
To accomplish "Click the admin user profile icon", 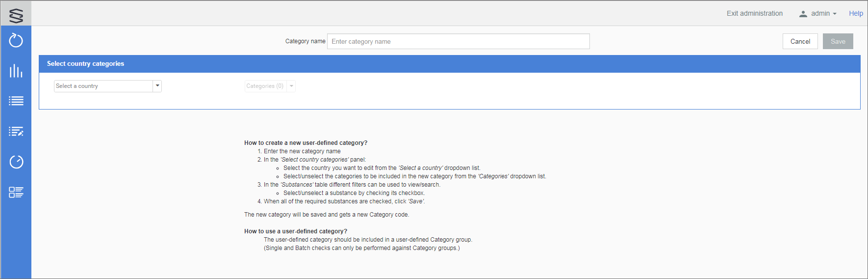I will pyautogui.click(x=803, y=14).
